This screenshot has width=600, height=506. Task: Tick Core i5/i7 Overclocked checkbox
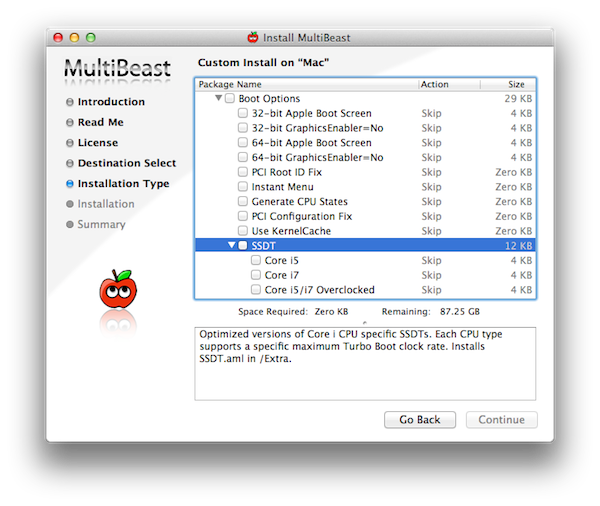pyautogui.click(x=256, y=289)
